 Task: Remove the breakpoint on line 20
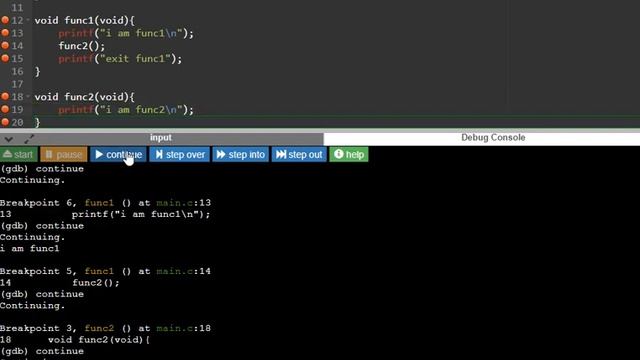point(5,122)
